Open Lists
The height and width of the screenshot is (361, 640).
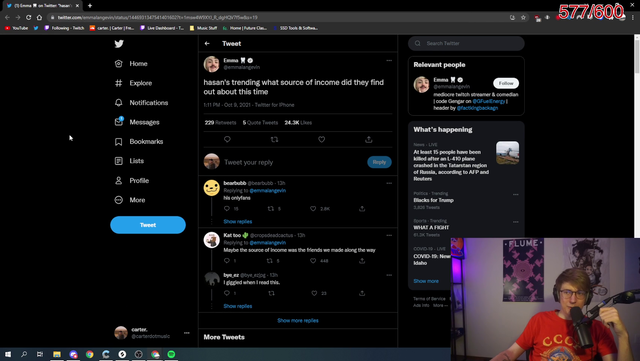click(x=129, y=161)
